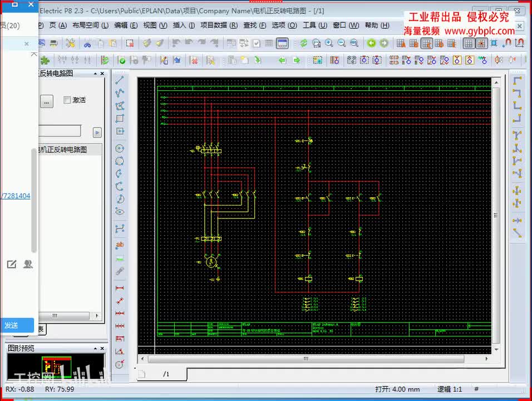The height and width of the screenshot is (401, 532).
Task: Switch to grid A size
Action: (x=401, y=43)
